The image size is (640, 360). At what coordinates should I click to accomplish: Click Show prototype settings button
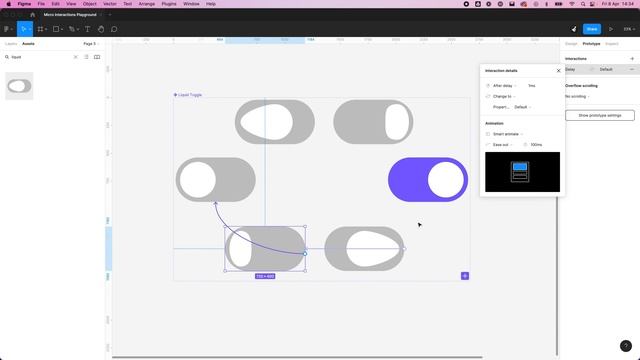[600, 116]
